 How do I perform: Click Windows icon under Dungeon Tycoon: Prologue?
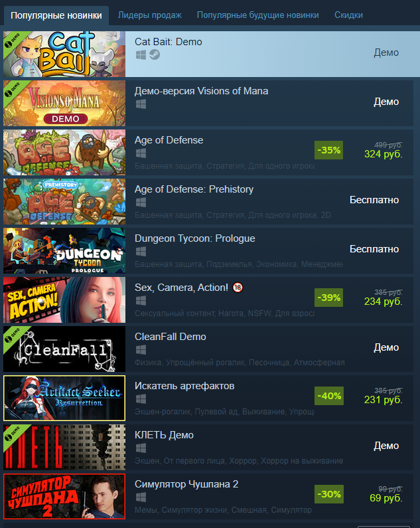pos(141,252)
